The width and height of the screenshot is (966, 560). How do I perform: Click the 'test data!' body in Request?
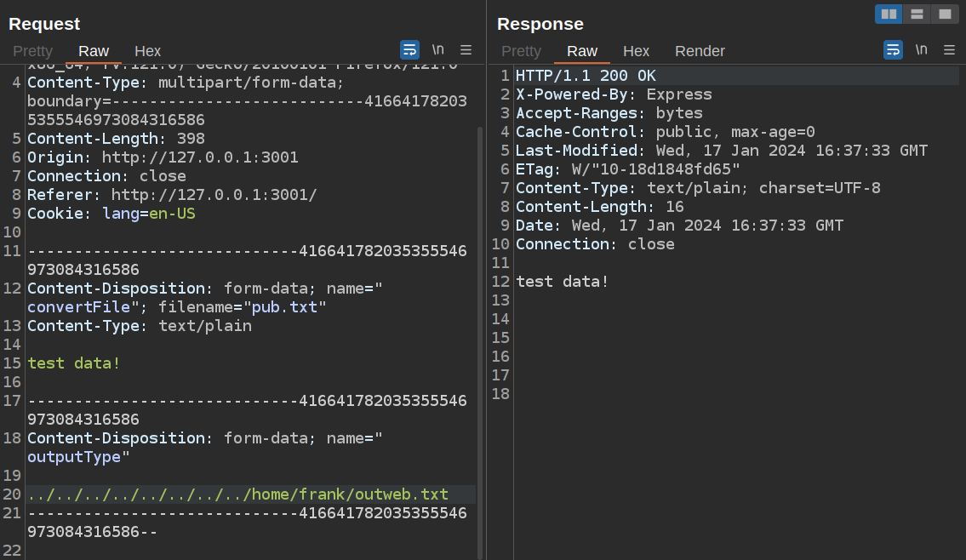click(74, 363)
